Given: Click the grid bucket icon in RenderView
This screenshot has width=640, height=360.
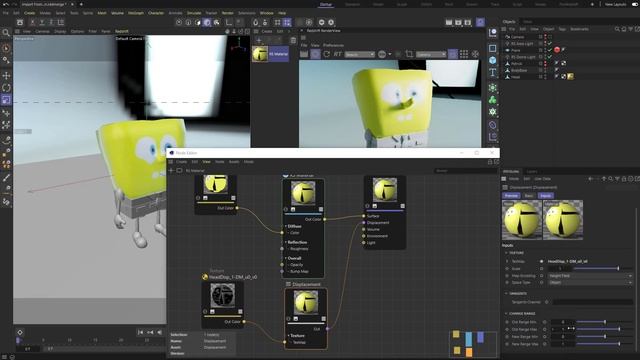Looking at the screenshot, I should (x=464, y=54).
